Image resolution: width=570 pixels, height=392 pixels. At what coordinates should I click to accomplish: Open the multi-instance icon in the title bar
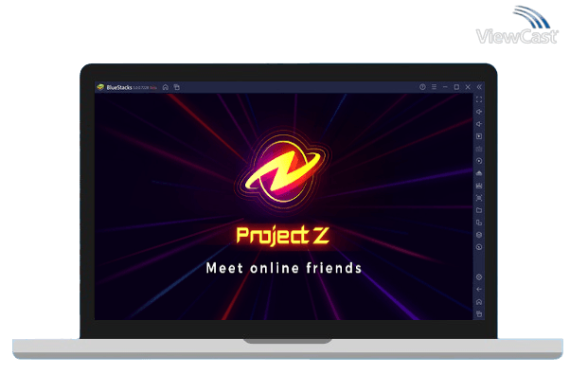[177, 87]
